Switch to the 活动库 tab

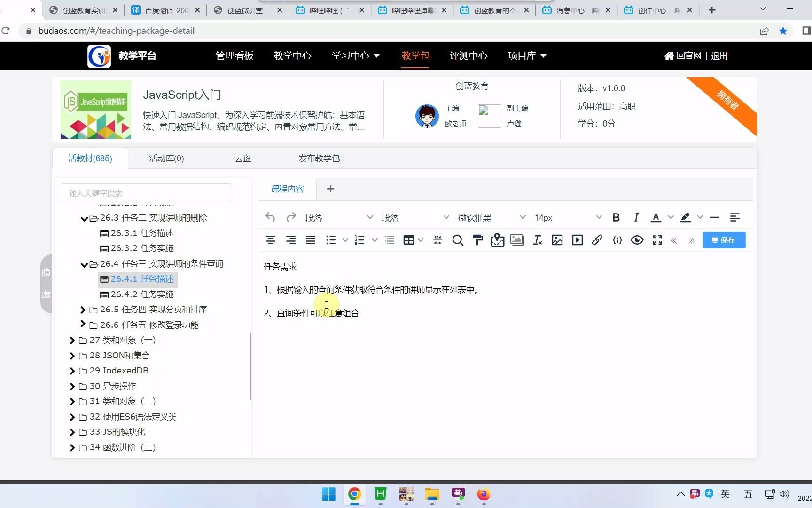(166, 159)
